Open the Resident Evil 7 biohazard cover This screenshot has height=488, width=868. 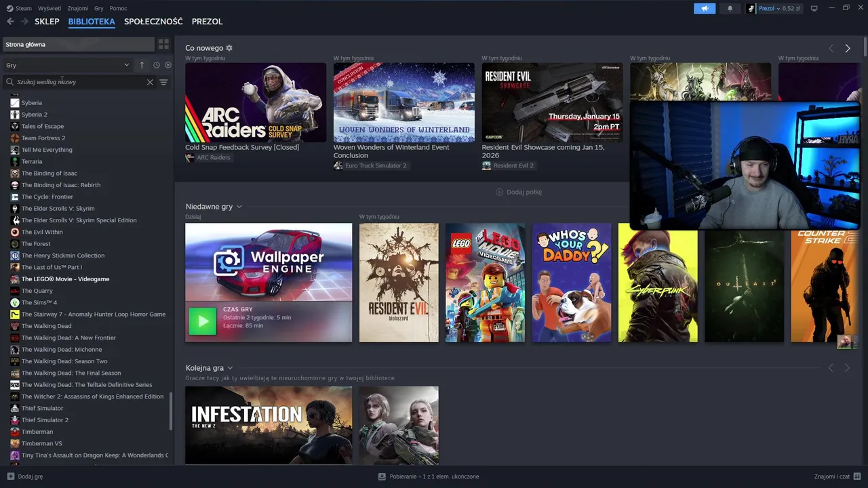399,283
